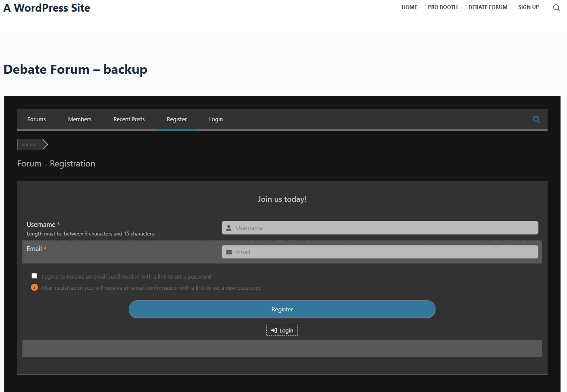This screenshot has width=567, height=392.
Task: Open the PRO BOOTH menu item
Action: click(x=443, y=7)
